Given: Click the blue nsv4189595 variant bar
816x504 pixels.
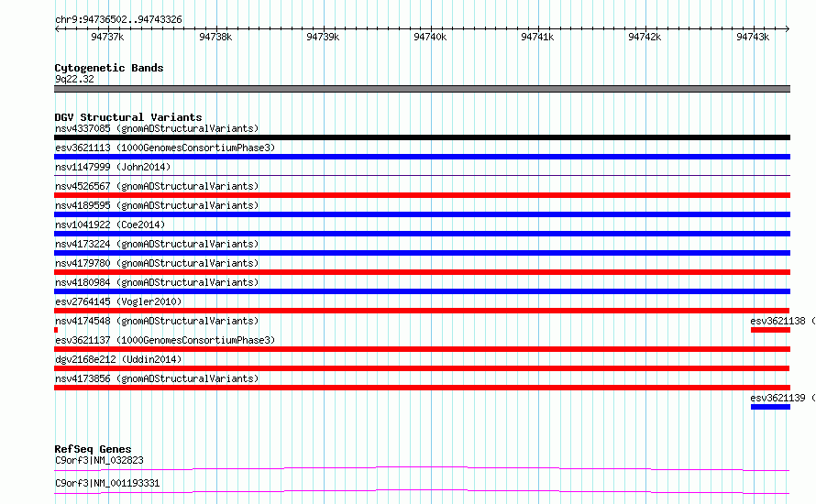Looking at the screenshot, I should 422,214.
